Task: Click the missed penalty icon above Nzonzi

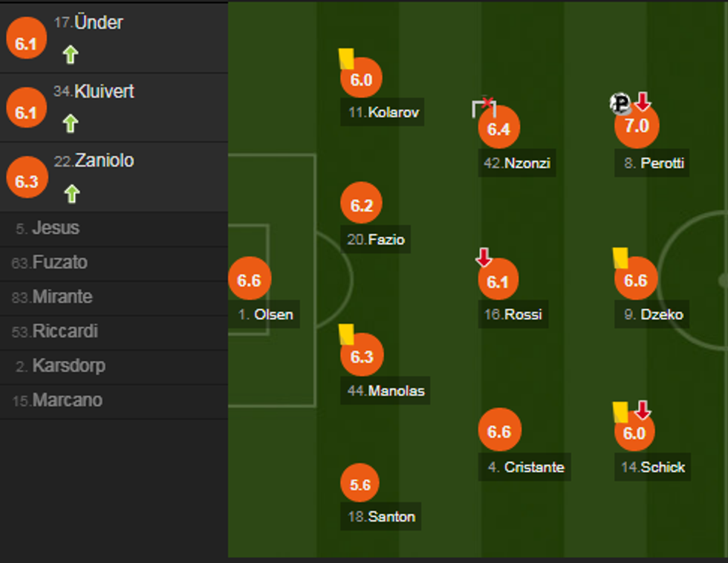Action: pos(484,107)
